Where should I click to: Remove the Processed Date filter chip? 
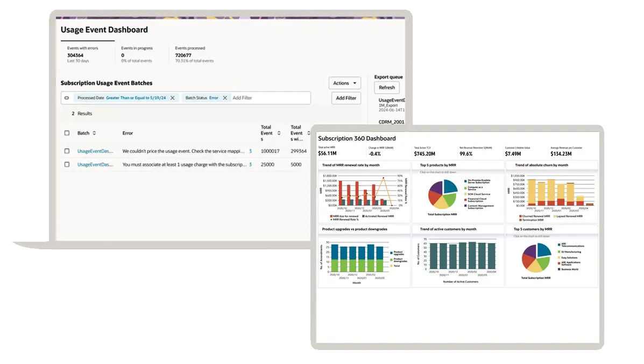coord(172,98)
